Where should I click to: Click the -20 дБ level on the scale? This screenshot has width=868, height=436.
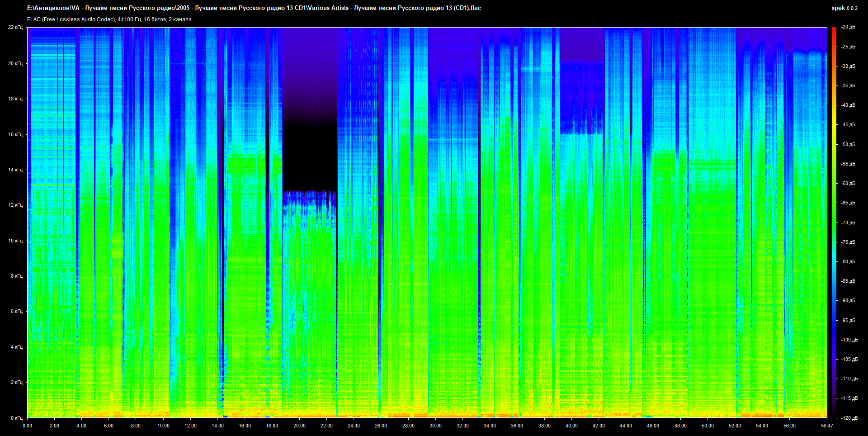pyautogui.click(x=848, y=27)
